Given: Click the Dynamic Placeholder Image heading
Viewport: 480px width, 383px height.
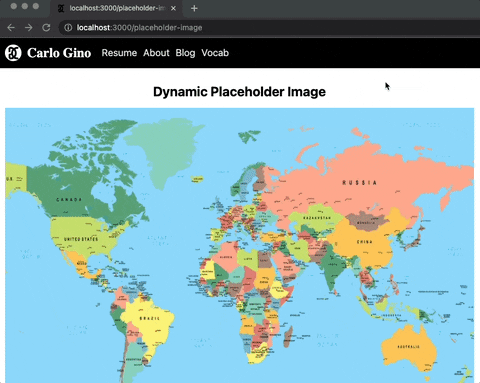Looking at the screenshot, I should pos(239,92).
